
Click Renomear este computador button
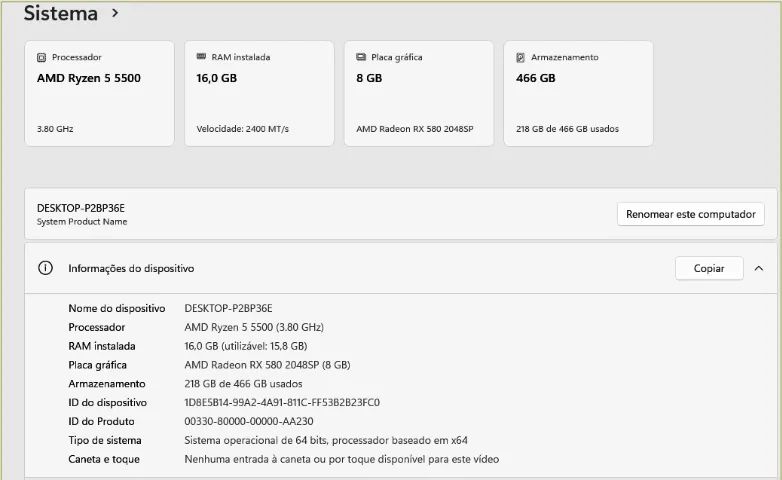(691, 214)
